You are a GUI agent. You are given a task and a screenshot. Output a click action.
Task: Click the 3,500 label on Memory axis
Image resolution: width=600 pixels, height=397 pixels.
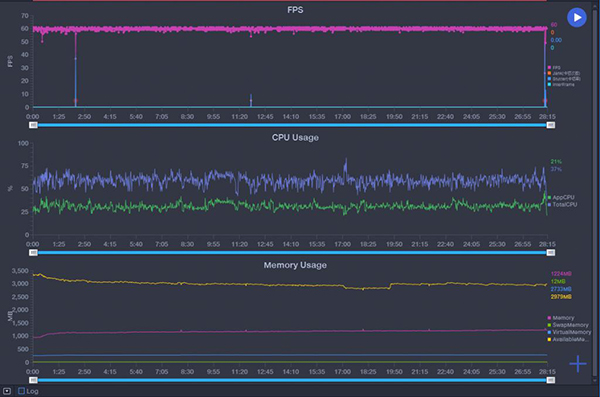coord(20,271)
